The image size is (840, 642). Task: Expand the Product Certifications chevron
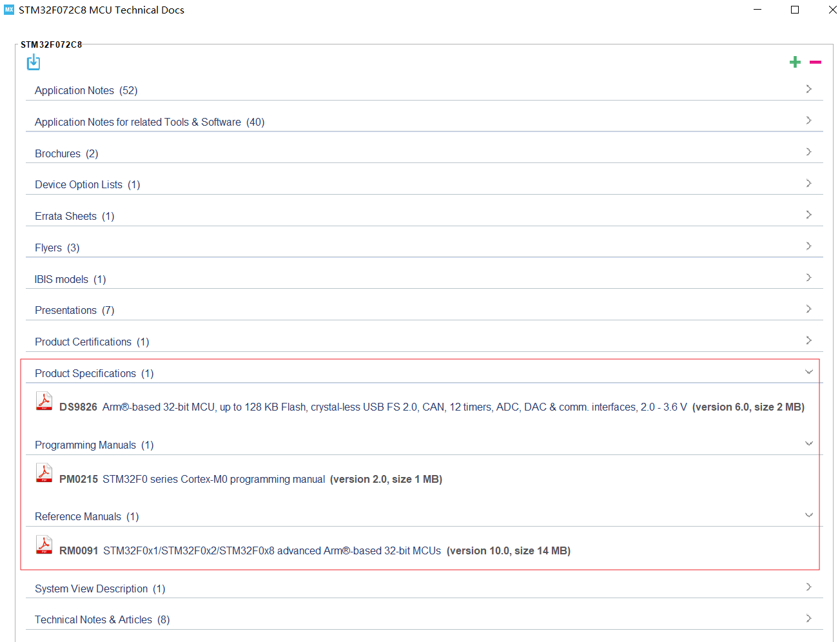pyautogui.click(x=808, y=340)
